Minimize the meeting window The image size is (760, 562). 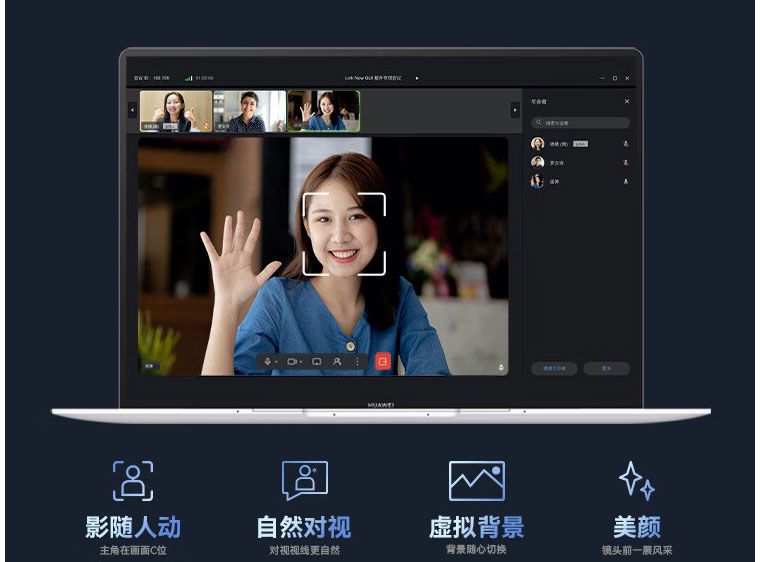(602, 78)
